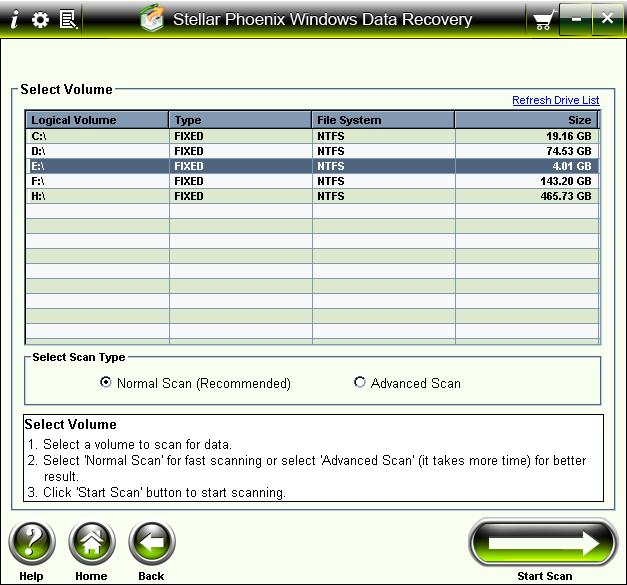Open settings via the gear icon
The image size is (627, 585).
40,20
